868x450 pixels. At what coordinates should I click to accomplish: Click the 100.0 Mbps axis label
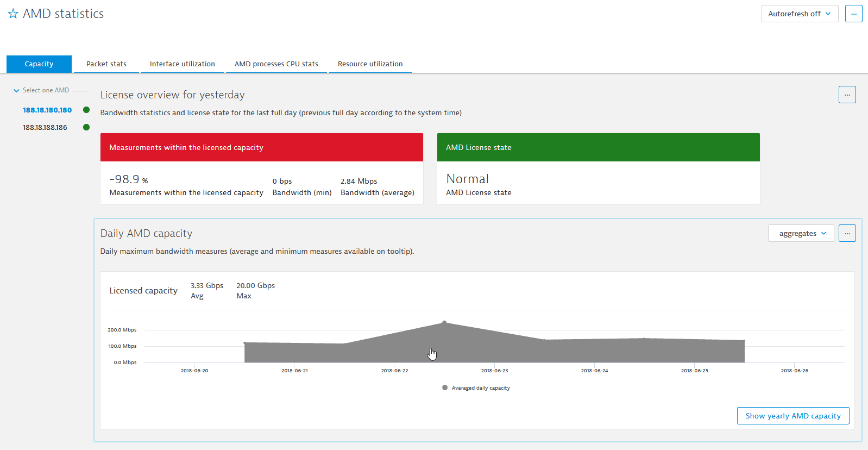pos(122,346)
